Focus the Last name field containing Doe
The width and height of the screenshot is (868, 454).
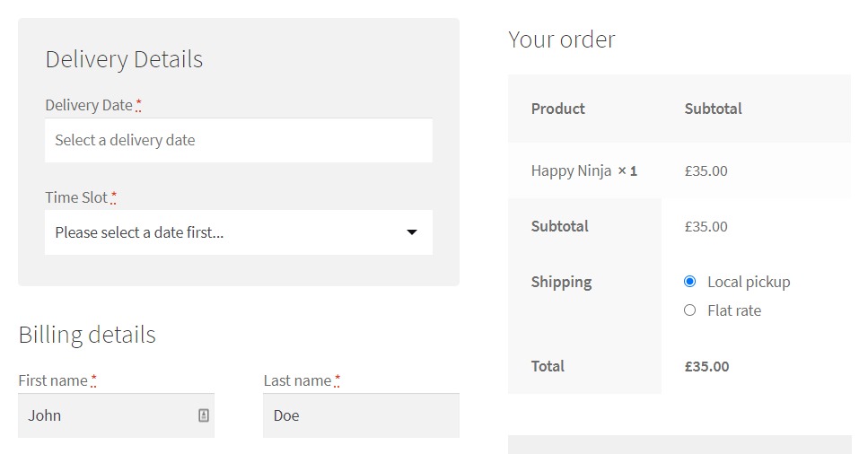point(361,415)
